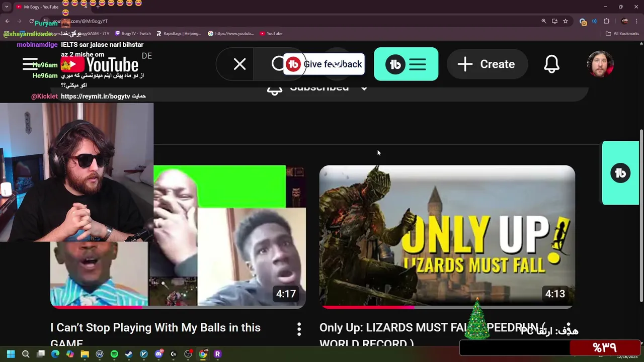This screenshot has width=644, height=362.
Task: Open Spotify from the taskbar
Action: click(x=114, y=354)
